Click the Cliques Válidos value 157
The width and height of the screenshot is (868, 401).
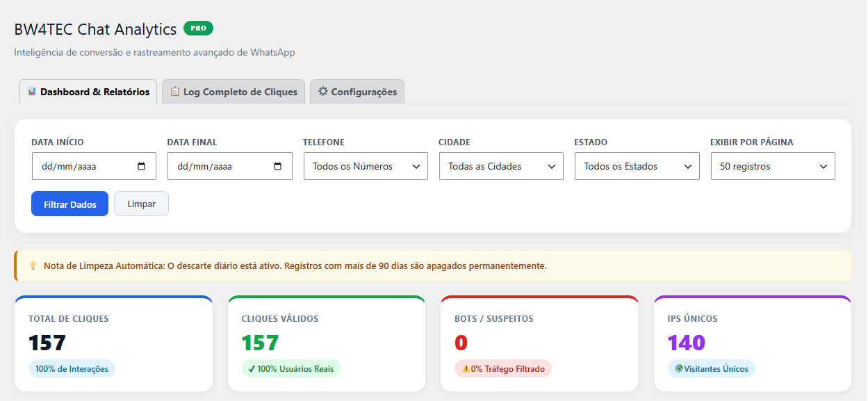coord(261,343)
